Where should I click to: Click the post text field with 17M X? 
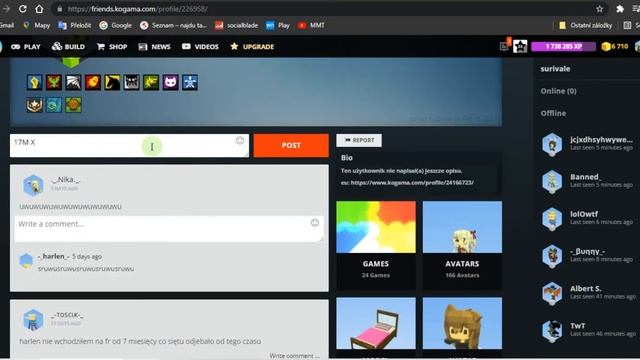pyautogui.click(x=129, y=146)
